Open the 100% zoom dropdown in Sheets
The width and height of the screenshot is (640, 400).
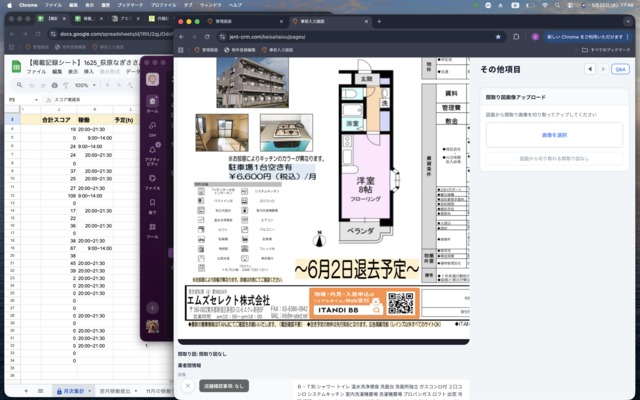(x=85, y=85)
